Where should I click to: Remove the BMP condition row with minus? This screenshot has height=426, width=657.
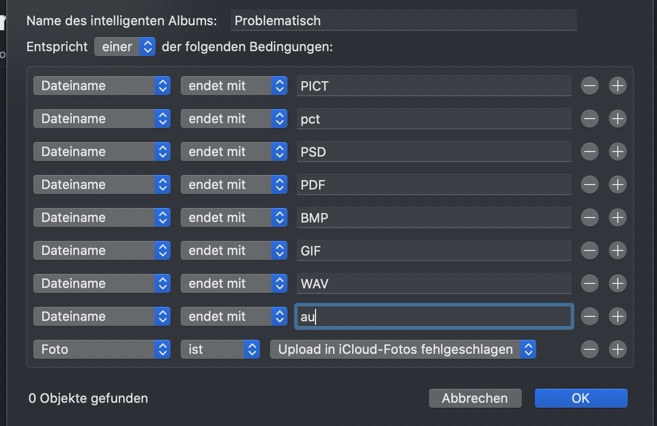pos(590,218)
